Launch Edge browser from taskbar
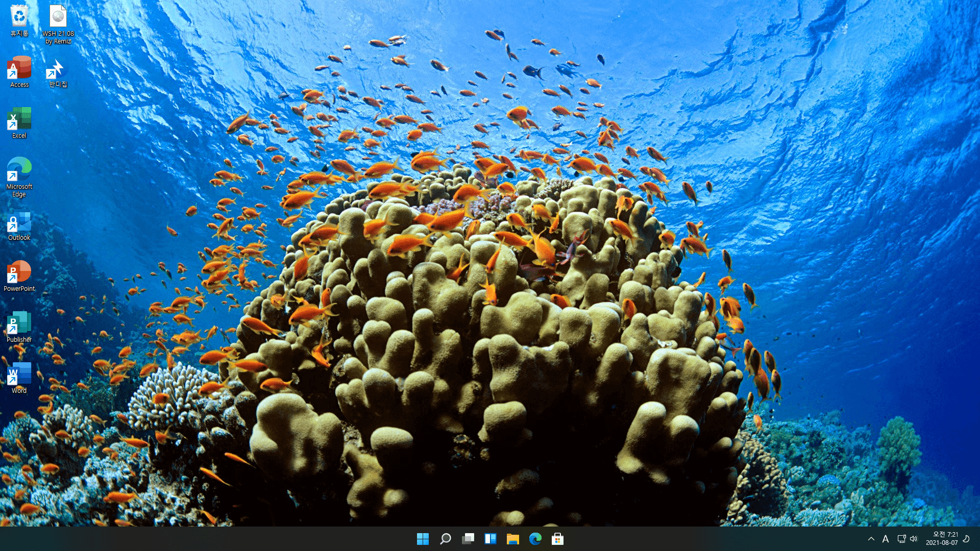This screenshot has height=551, width=980. [535, 539]
